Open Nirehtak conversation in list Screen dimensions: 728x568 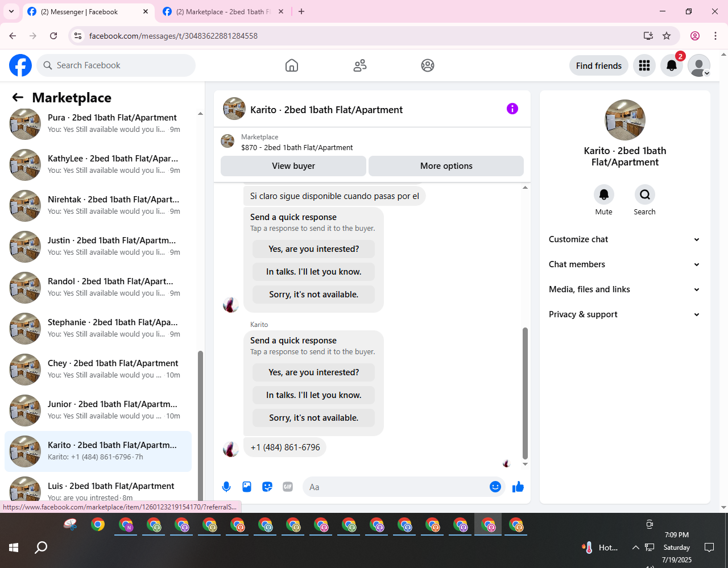(98, 205)
